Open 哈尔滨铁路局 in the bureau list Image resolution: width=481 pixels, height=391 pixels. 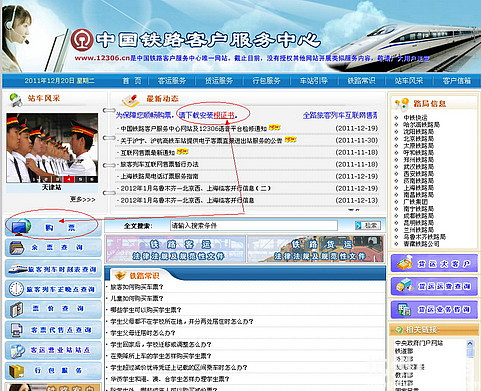click(x=422, y=125)
